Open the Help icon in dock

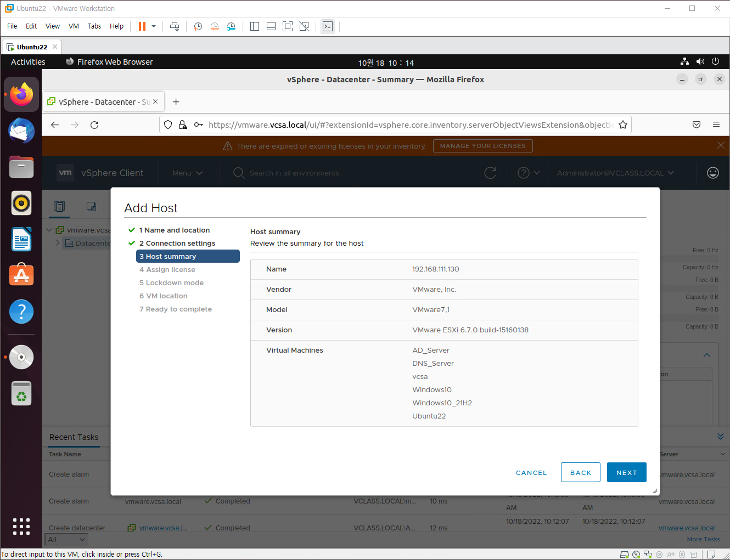21,312
